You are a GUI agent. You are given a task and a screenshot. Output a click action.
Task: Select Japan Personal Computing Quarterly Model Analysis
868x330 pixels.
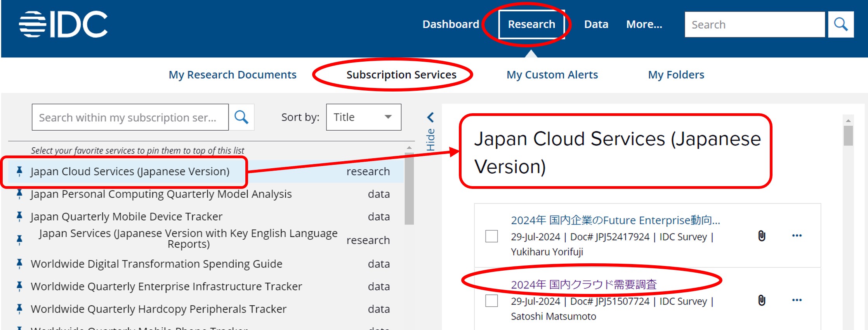pos(161,194)
